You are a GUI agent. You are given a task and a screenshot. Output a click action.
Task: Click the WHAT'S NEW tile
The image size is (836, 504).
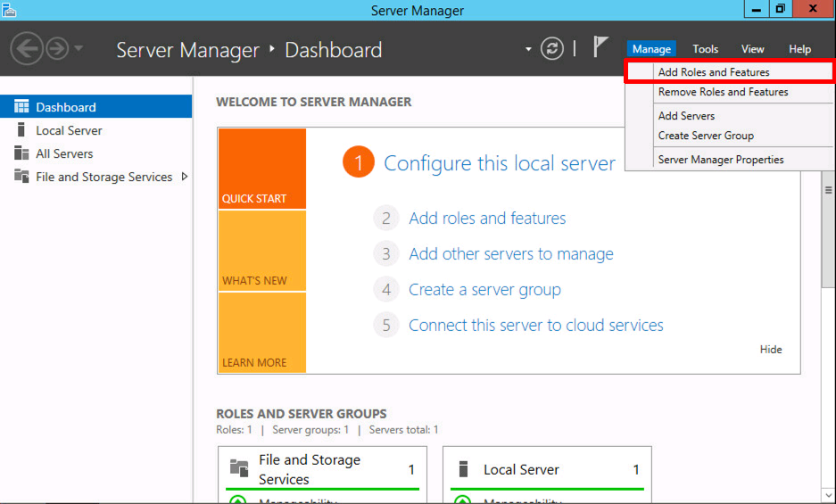(261, 251)
